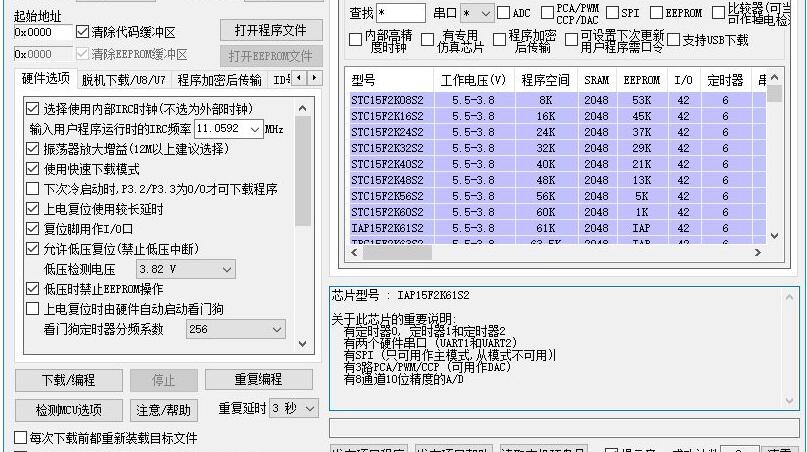Click the 打开EEPROM文件 button

coord(271,56)
